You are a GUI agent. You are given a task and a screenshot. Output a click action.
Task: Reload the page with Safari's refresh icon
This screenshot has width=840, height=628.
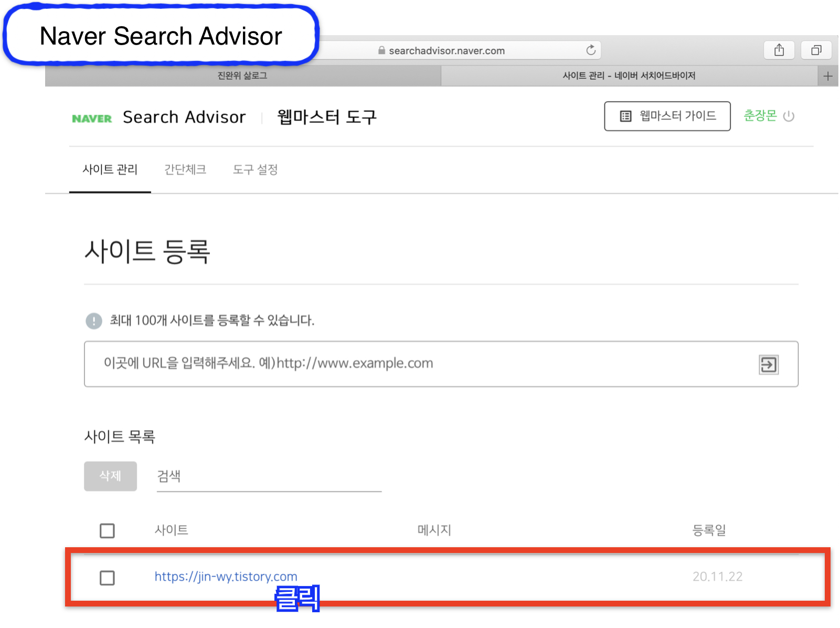coord(591,50)
